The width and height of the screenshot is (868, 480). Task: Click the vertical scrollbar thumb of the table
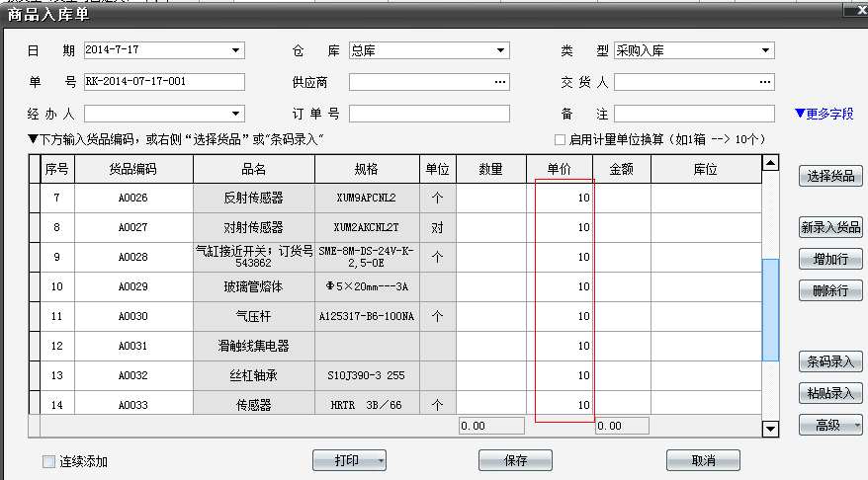(x=771, y=296)
